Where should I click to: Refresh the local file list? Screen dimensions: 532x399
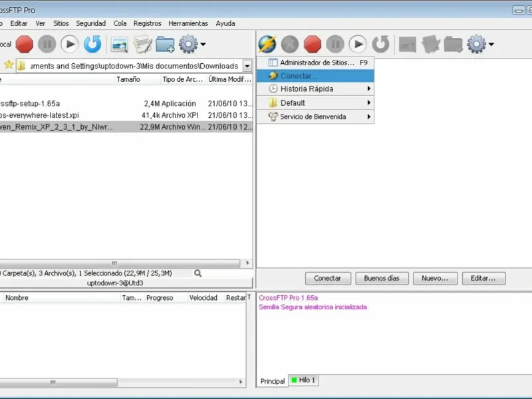92,44
